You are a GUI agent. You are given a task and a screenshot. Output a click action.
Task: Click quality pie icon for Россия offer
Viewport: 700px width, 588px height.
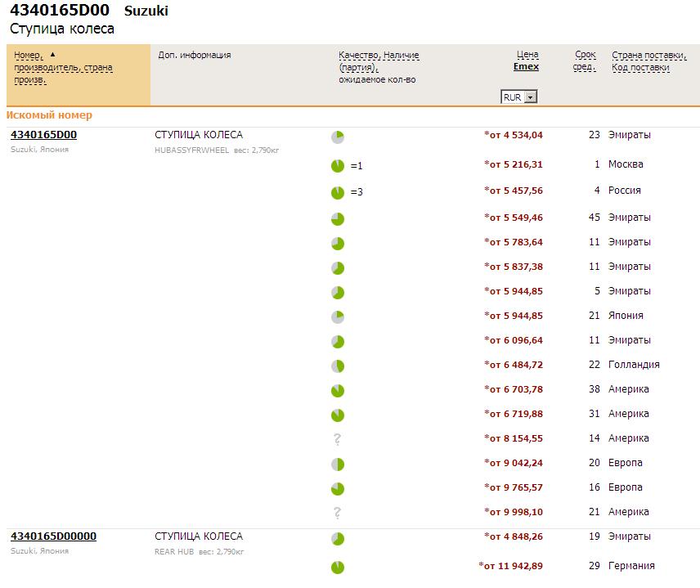point(338,193)
